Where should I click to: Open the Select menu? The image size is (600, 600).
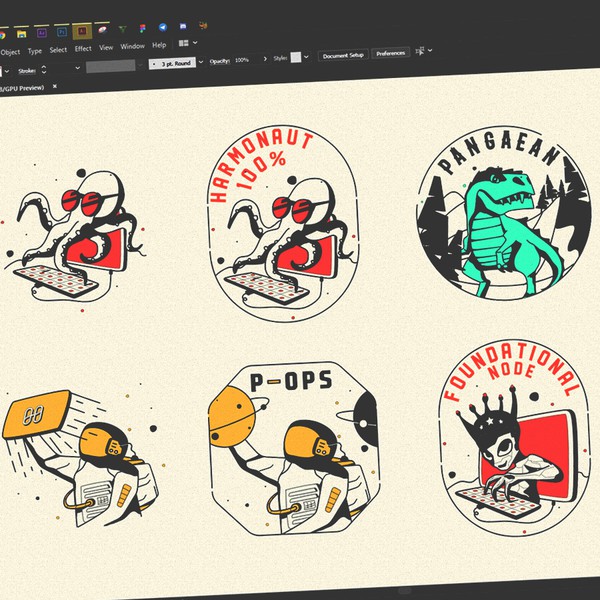click(x=58, y=49)
